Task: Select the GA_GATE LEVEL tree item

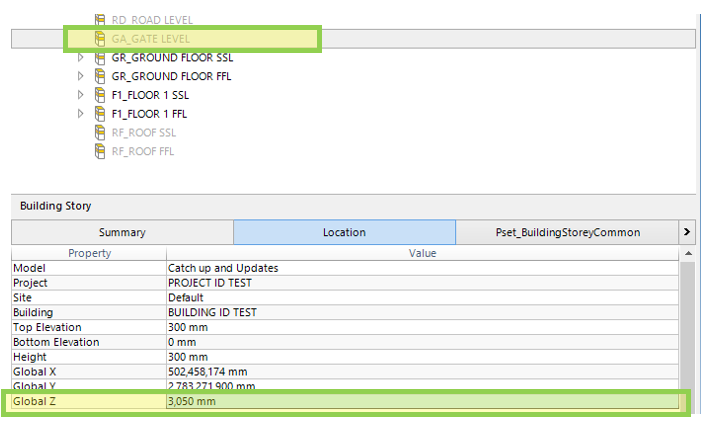Action: point(151,39)
